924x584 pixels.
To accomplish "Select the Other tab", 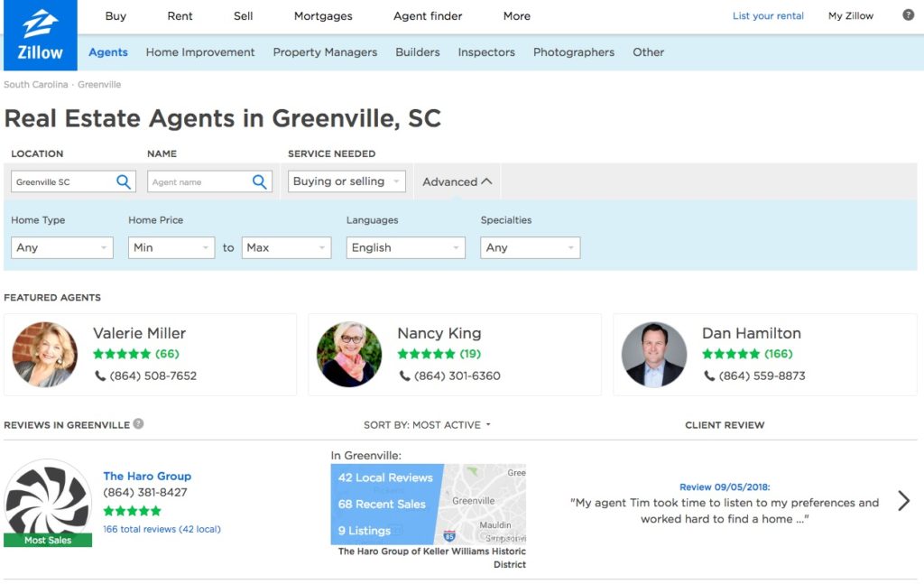I will click(648, 51).
